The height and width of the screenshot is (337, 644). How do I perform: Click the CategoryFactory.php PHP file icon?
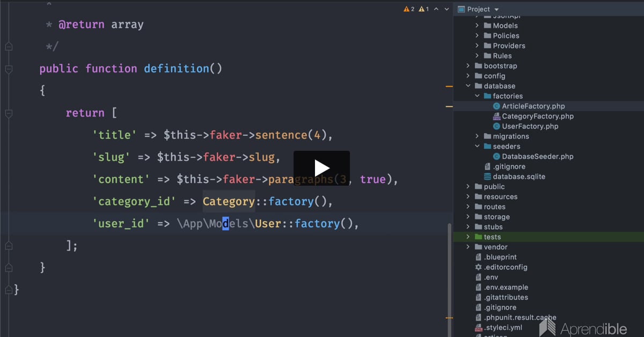pos(496,116)
